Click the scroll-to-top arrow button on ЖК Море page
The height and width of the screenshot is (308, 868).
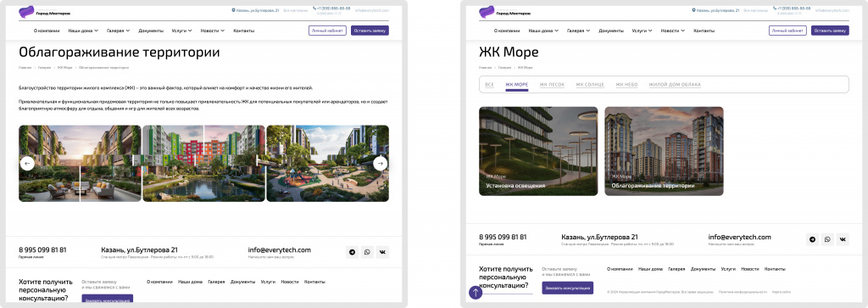(476, 292)
